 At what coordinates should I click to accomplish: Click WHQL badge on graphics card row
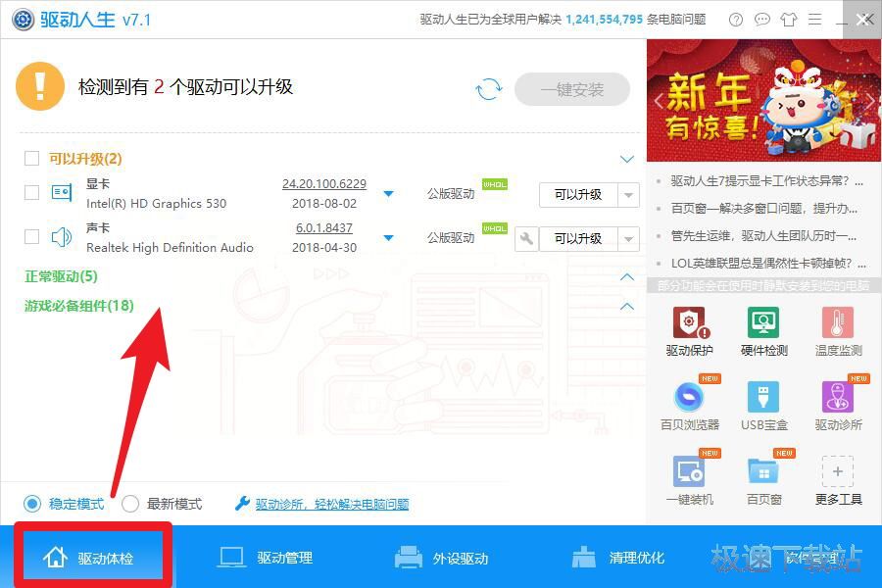(495, 184)
